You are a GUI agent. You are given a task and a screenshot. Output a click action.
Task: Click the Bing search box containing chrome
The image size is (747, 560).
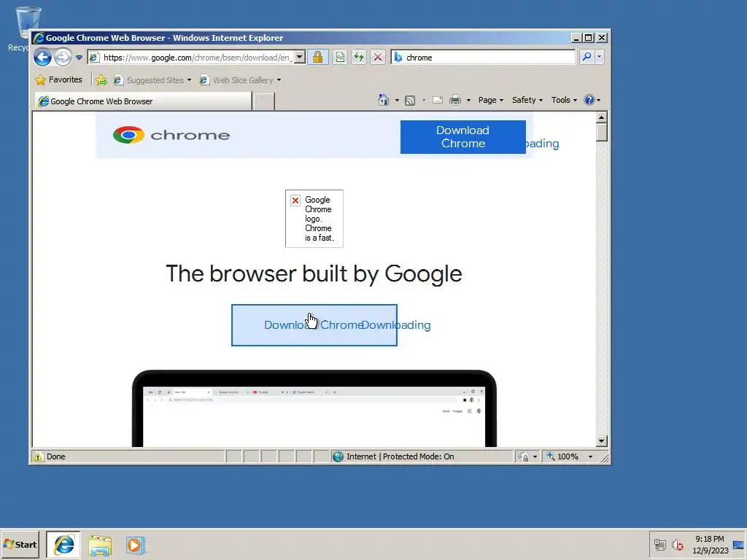pos(483,58)
